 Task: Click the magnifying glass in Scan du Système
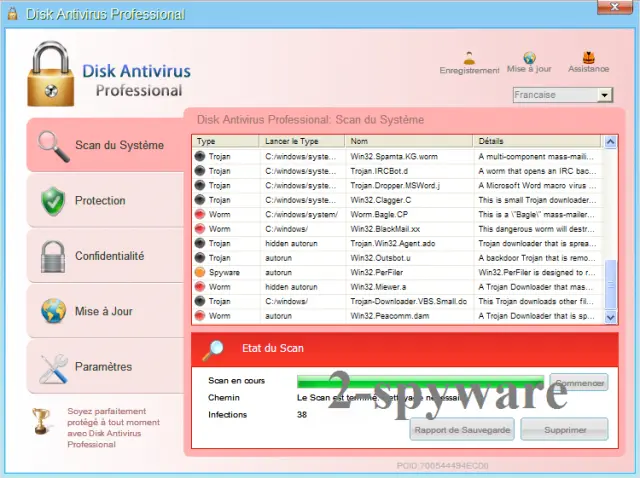pos(53,146)
